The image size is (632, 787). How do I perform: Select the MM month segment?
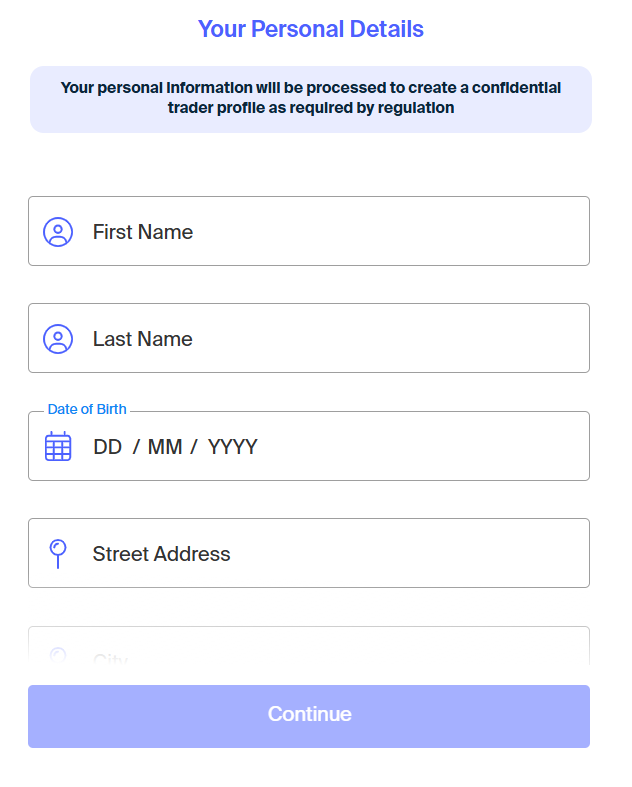(x=165, y=447)
